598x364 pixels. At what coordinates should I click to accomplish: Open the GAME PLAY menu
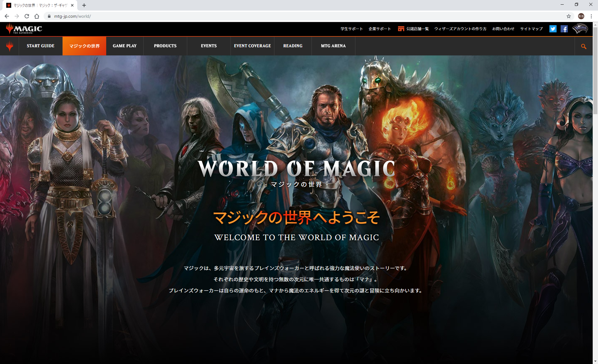(x=125, y=46)
